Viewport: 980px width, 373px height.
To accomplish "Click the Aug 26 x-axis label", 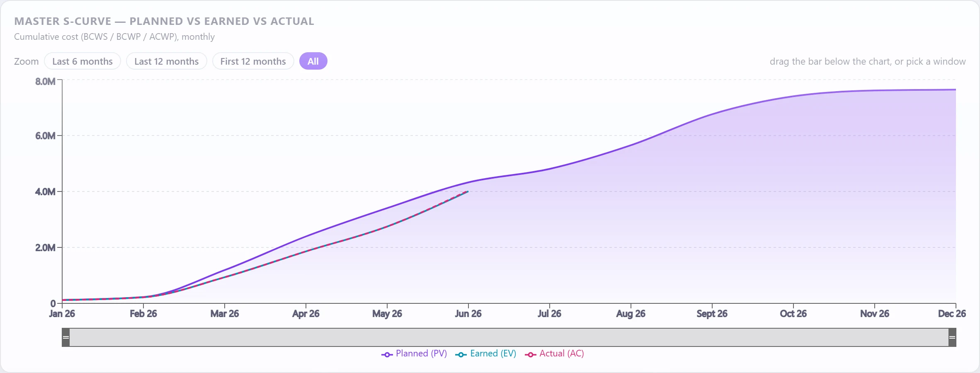I will point(631,314).
